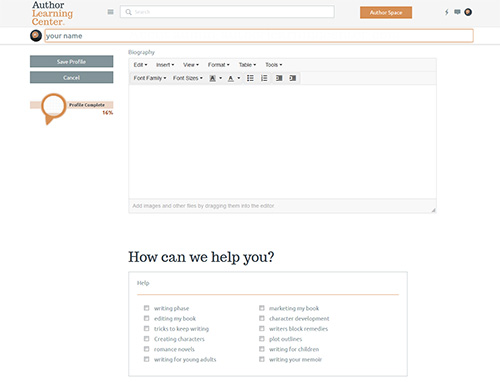Click the Author Learning Center logo
This screenshot has height=382, width=500.
tap(52, 13)
